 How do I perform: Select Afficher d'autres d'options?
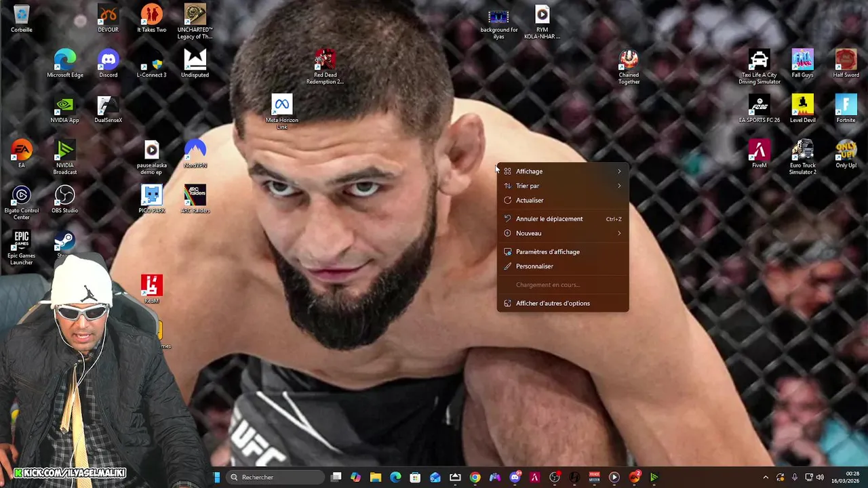click(x=563, y=304)
